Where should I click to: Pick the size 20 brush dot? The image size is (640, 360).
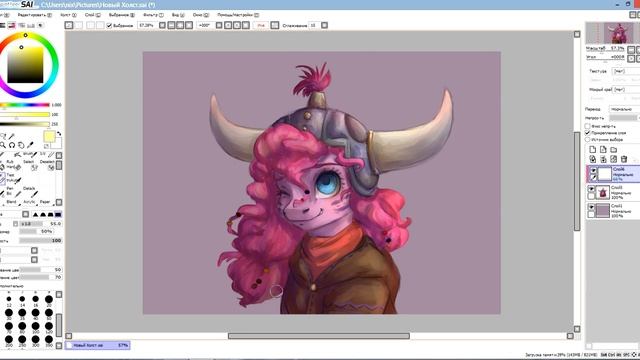[x=49, y=300]
